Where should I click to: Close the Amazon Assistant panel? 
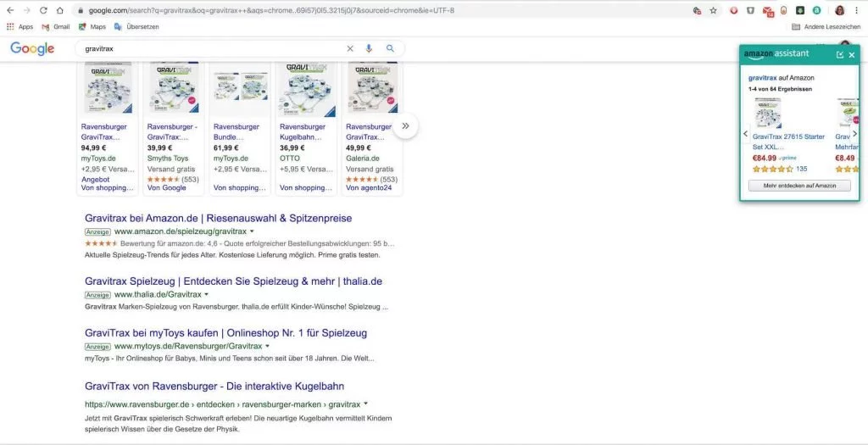pyautogui.click(x=852, y=54)
